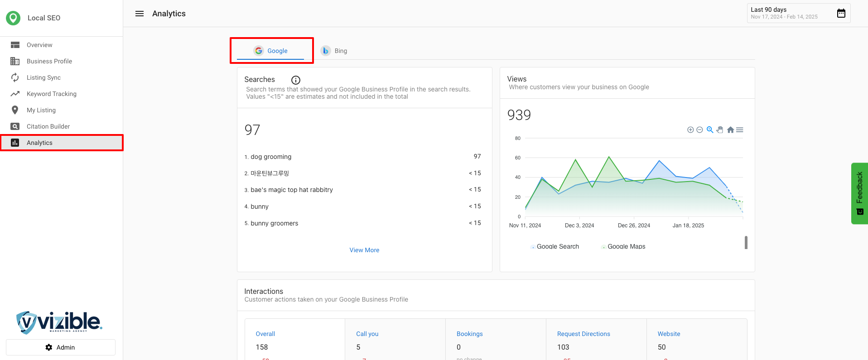Toggle Google Maps series in legend
Image resolution: width=868 pixels, height=360 pixels.
click(x=626, y=246)
